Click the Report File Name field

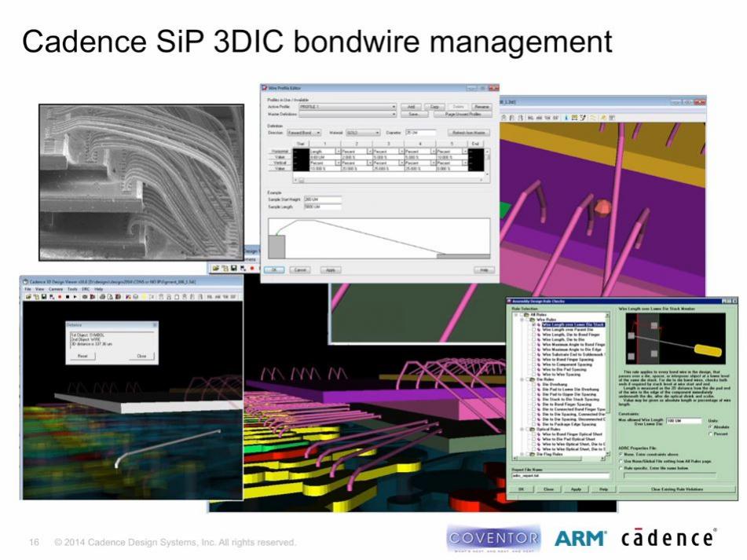tap(560, 476)
